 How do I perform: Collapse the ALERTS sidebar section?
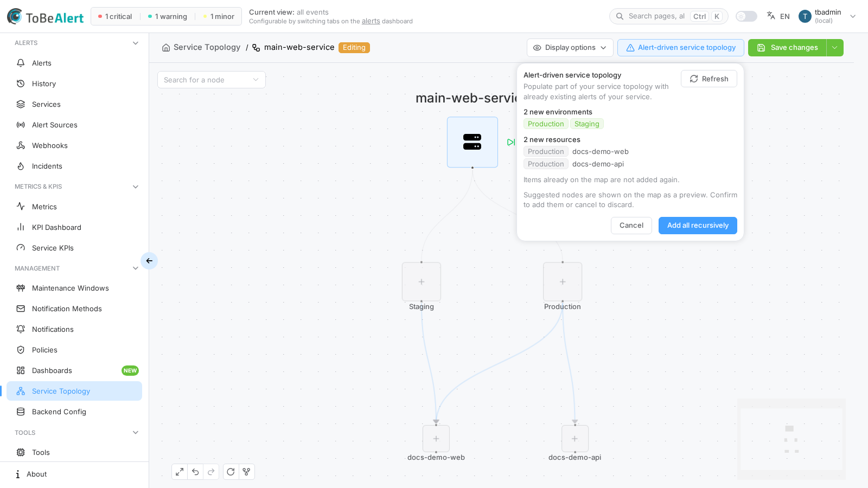(x=136, y=43)
